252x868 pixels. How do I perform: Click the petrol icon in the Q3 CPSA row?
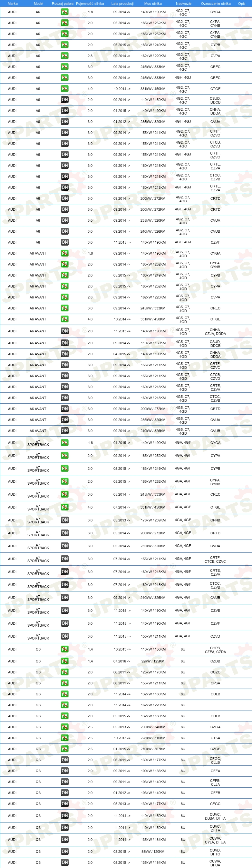[x=64, y=683]
